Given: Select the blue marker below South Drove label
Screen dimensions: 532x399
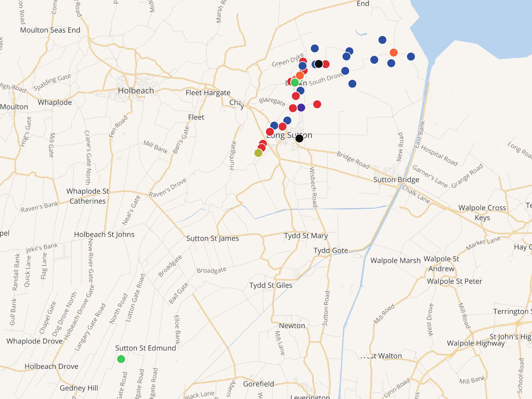Looking at the screenshot, I should [352, 84].
